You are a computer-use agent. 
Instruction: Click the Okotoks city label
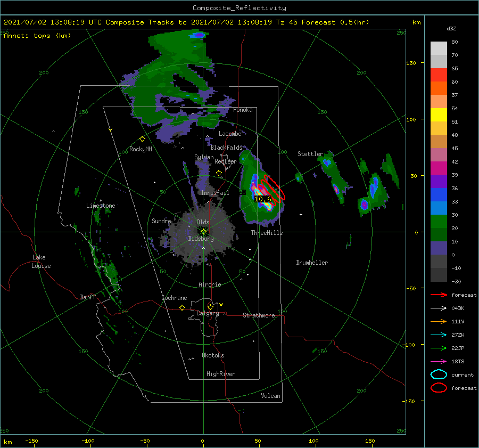pyautogui.click(x=213, y=355)
